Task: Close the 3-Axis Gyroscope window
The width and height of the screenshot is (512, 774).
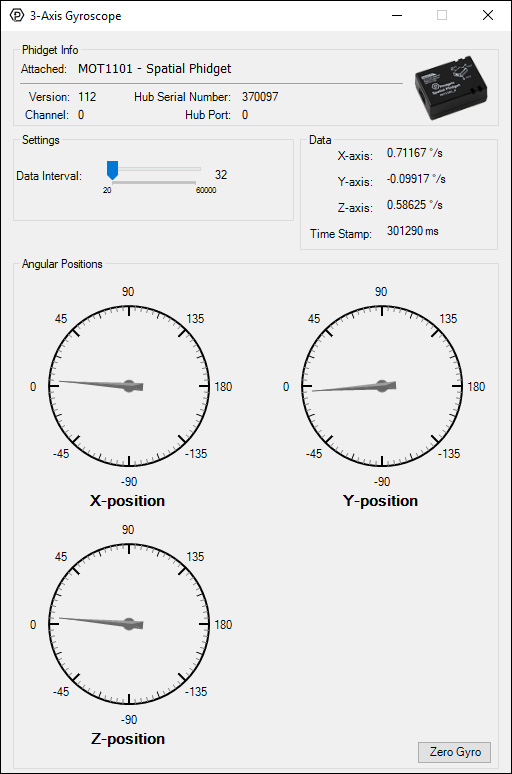Action: (488, 15)
